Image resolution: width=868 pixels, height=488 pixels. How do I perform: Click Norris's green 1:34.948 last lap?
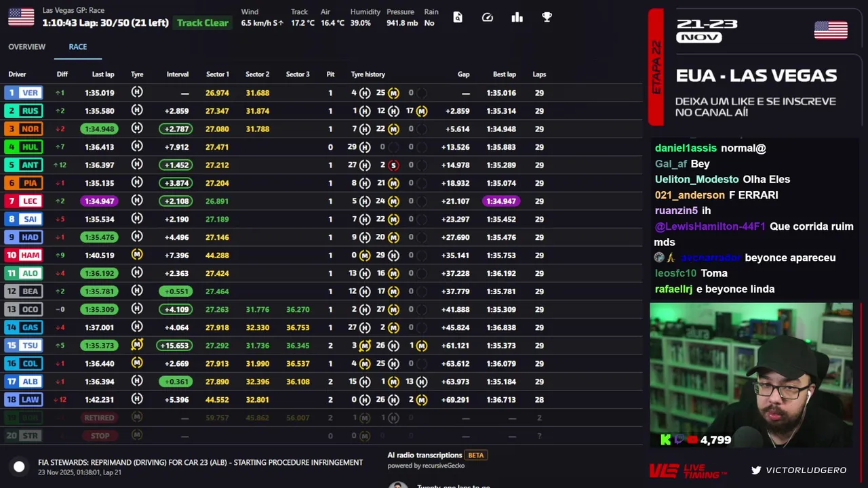pyautogui.click(x=100, y=129)
